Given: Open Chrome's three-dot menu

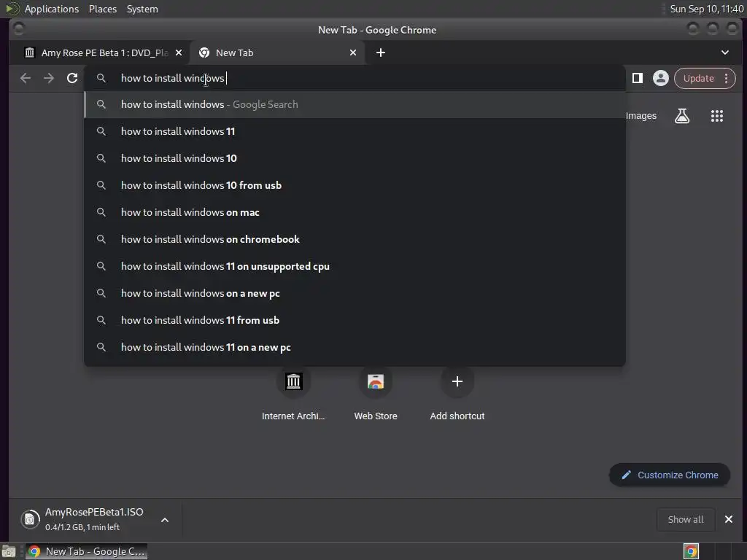Looking at the screenshot, I should coord(726,78).
